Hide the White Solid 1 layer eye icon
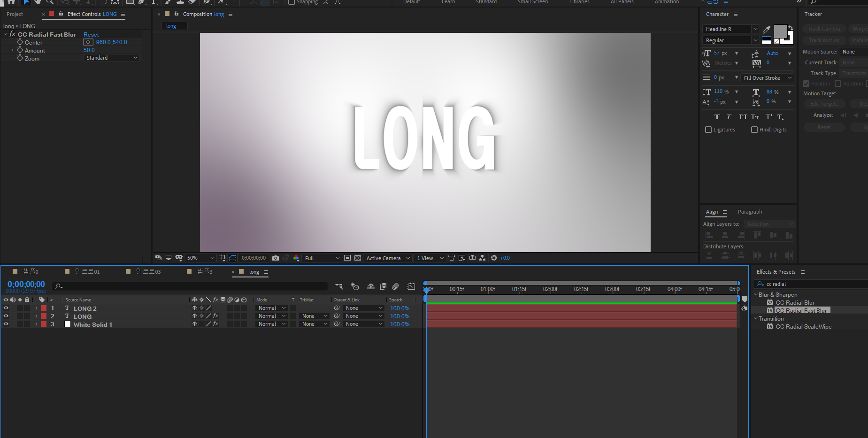 [6, 324]
